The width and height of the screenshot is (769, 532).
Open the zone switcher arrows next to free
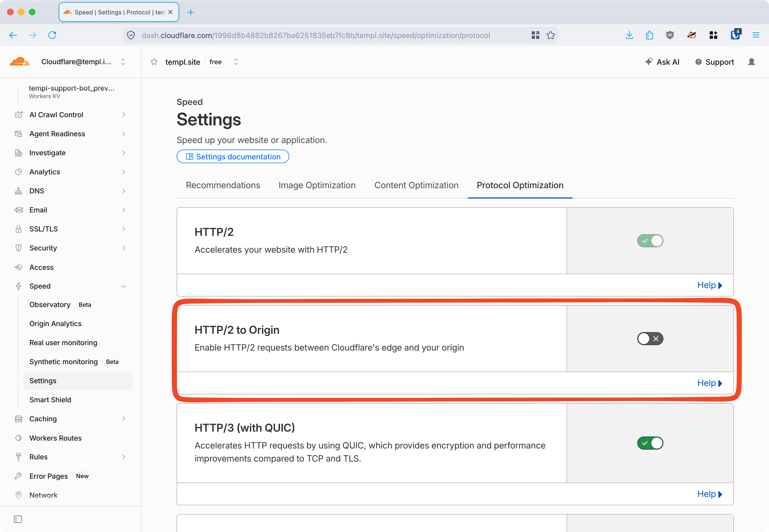coord(236,62)
